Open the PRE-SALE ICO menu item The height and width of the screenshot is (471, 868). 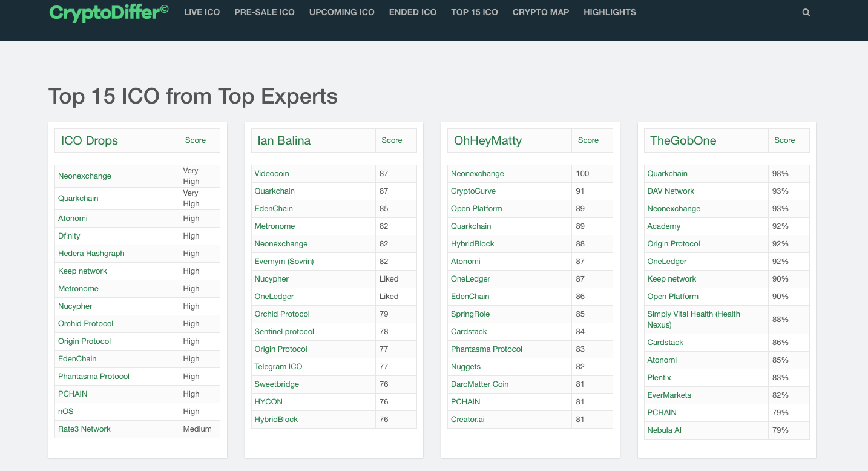pyautogui.click(x=265, y=12)
